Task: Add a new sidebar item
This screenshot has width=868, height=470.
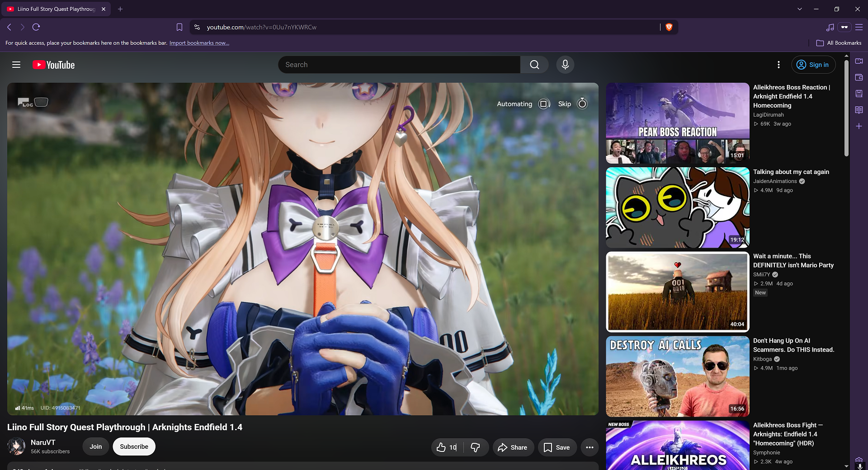Action: (859, 126)
